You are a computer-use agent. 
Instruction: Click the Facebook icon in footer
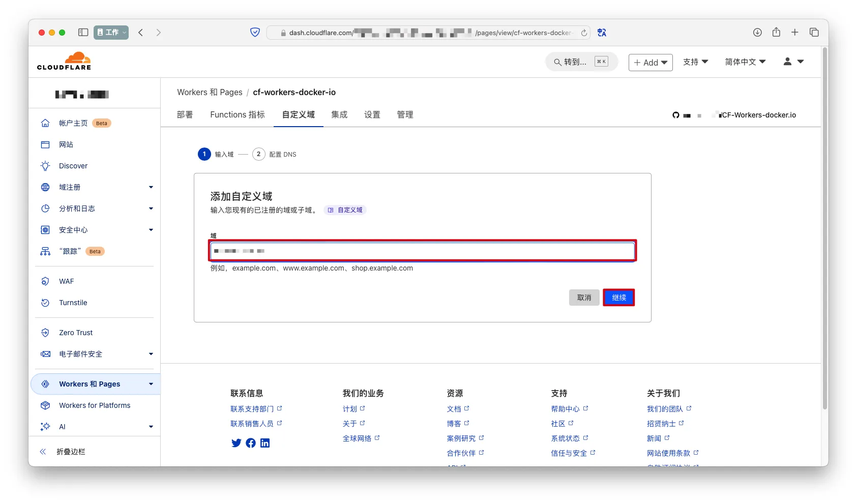tap(251, 443)
